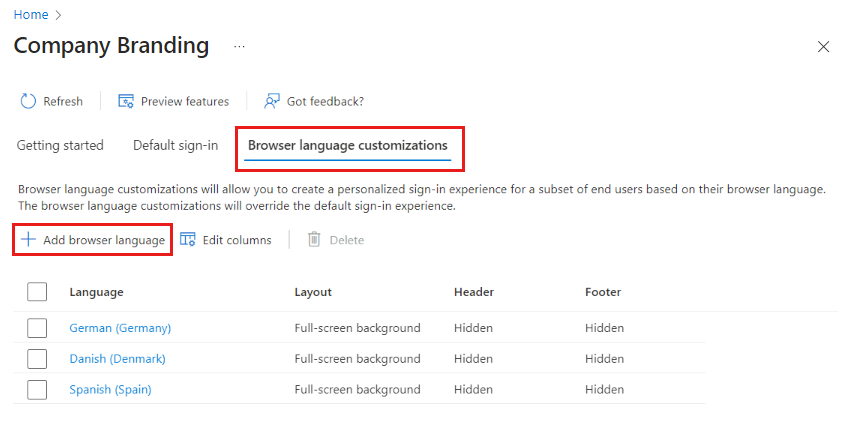Click the Delete trash can icon

pos(314,240)
